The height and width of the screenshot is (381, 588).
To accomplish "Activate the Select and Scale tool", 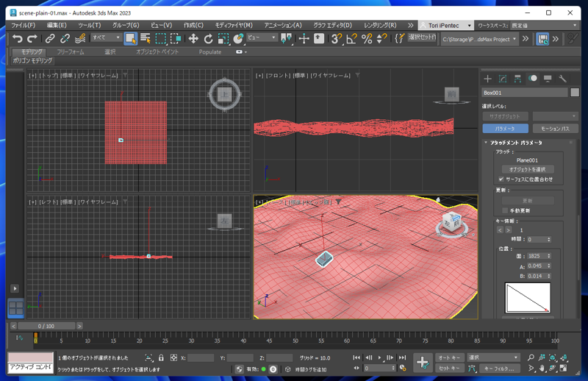I will (223, 38).
